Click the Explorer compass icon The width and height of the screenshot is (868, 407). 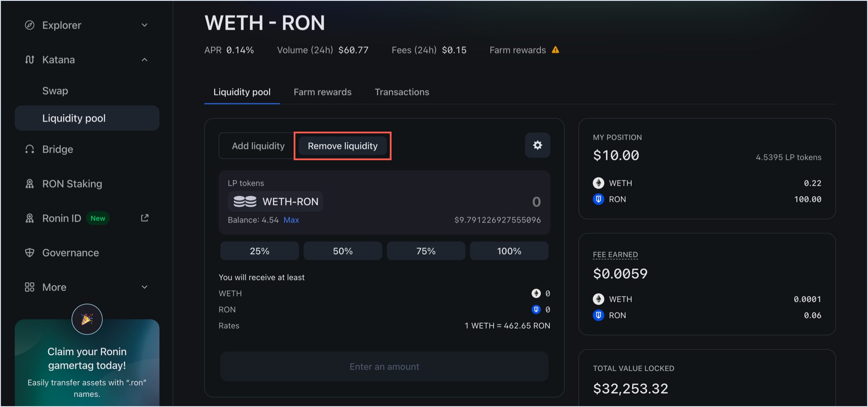pos(29,25)
